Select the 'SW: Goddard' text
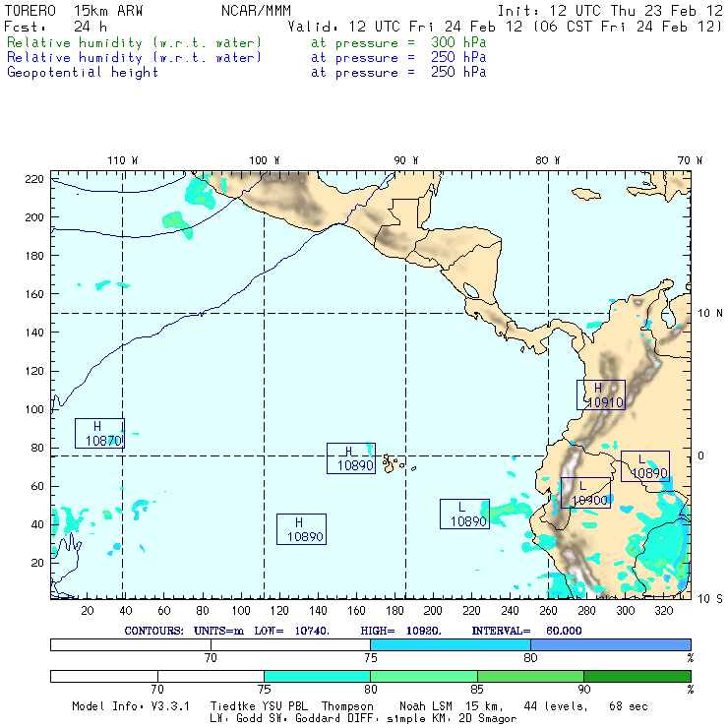Image resolution: width=728 pixels, height=728 pixels. [x=307, y=719]
